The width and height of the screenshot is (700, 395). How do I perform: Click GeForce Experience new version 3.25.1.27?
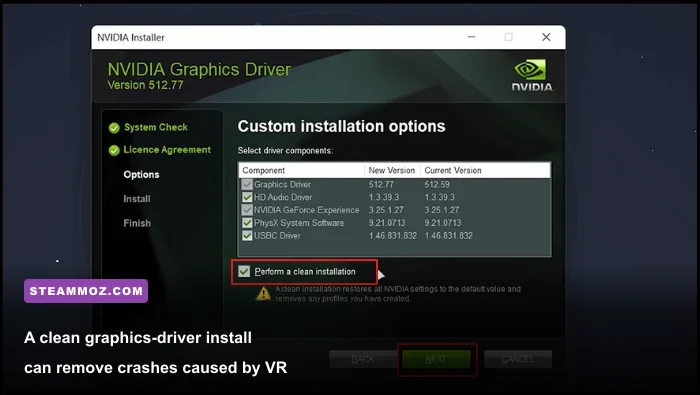(386, 210)
